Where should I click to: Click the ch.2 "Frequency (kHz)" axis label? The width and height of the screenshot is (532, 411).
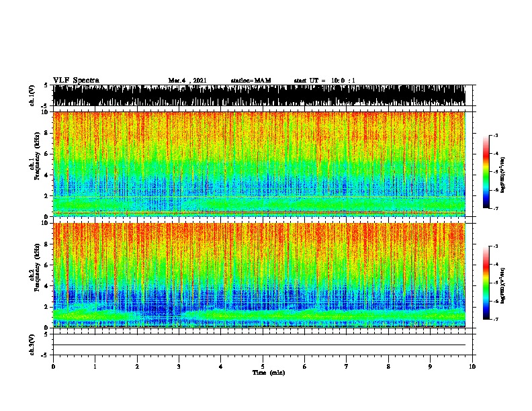(38, 267)
